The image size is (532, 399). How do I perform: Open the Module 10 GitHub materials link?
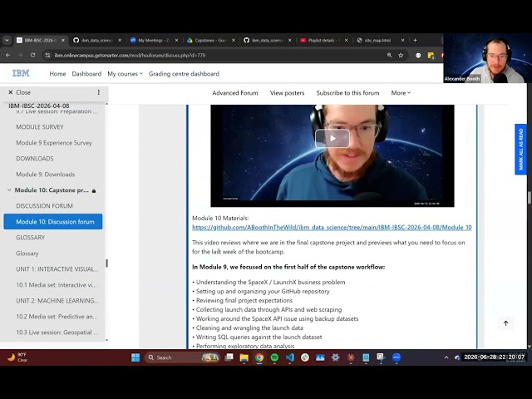[x=332, y=227]
